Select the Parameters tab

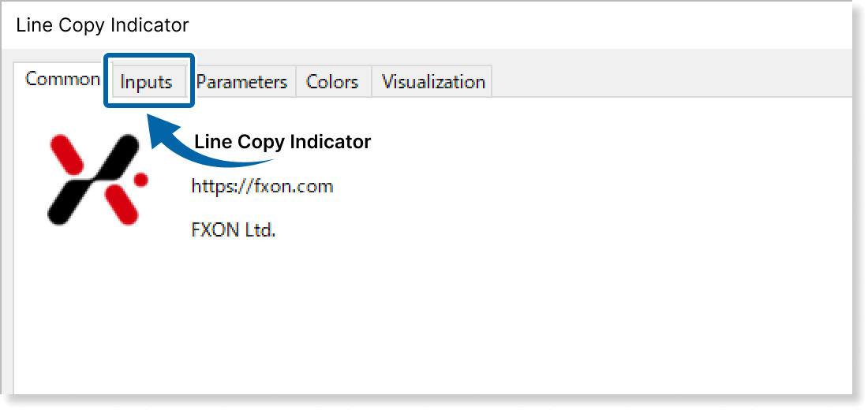(241, 82)
